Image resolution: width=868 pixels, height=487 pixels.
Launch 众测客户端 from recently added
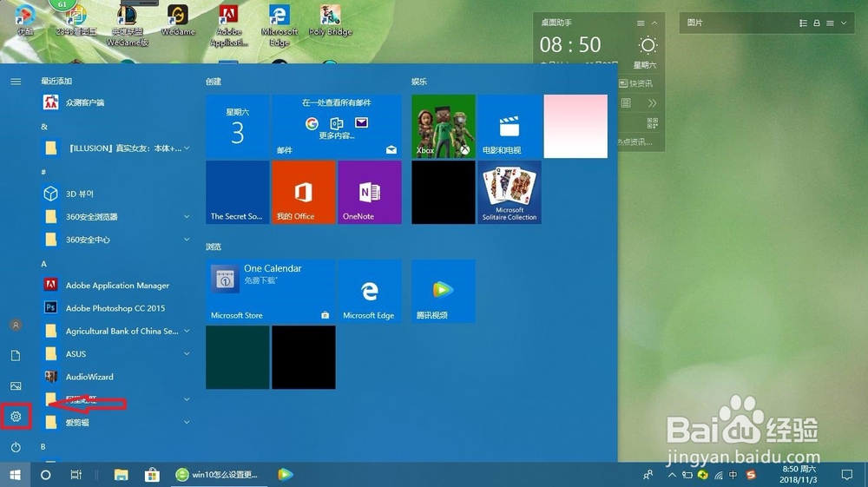(115, 102)
